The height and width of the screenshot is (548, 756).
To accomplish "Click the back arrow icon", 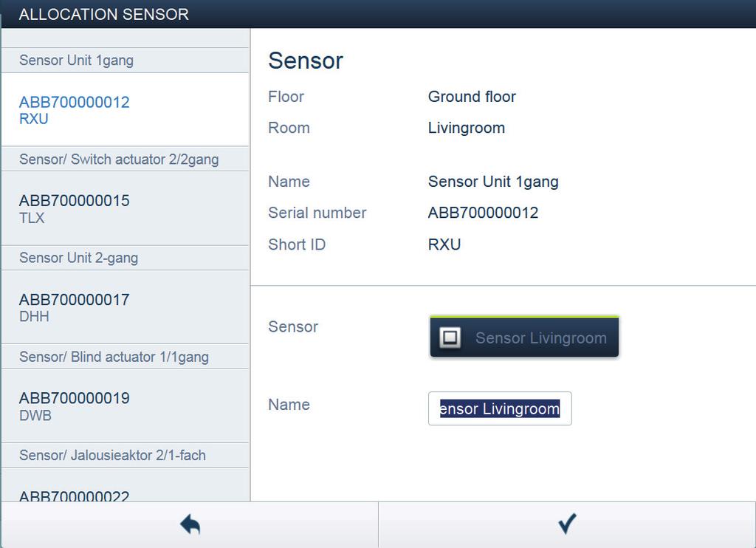I will (x=190, y=524).
